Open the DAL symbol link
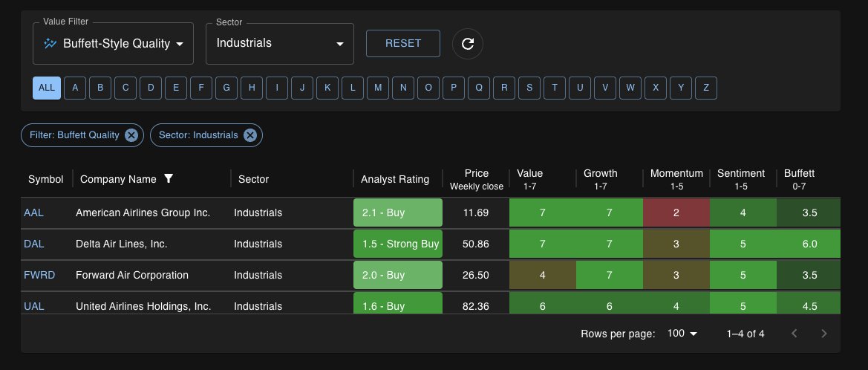This screenshot has width=868, height=370. tap(33, 244)
